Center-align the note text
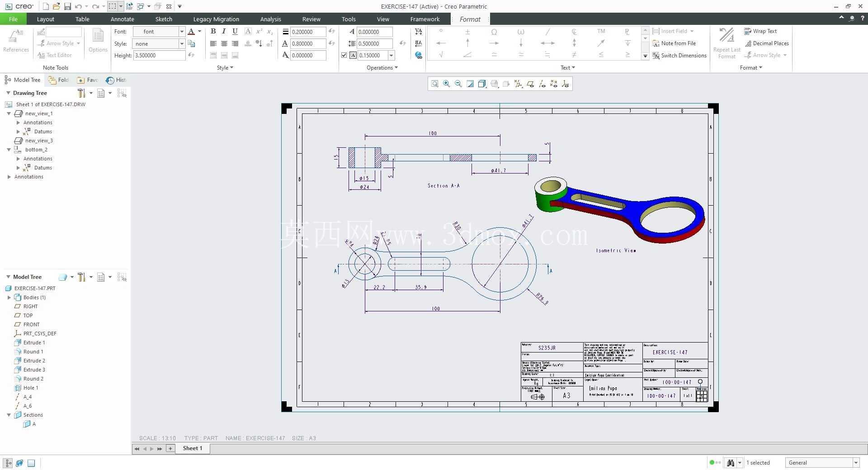This screenshot has height=470, width=868. [224, 43]
